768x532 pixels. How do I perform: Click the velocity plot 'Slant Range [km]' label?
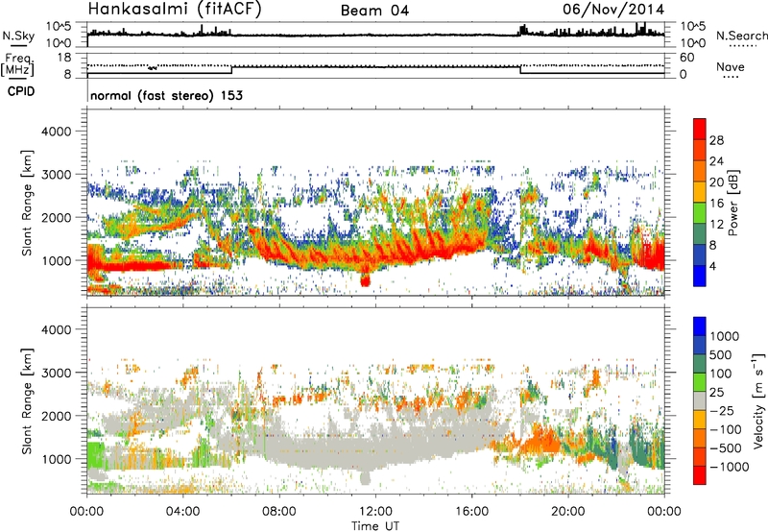tap(27, 401)
